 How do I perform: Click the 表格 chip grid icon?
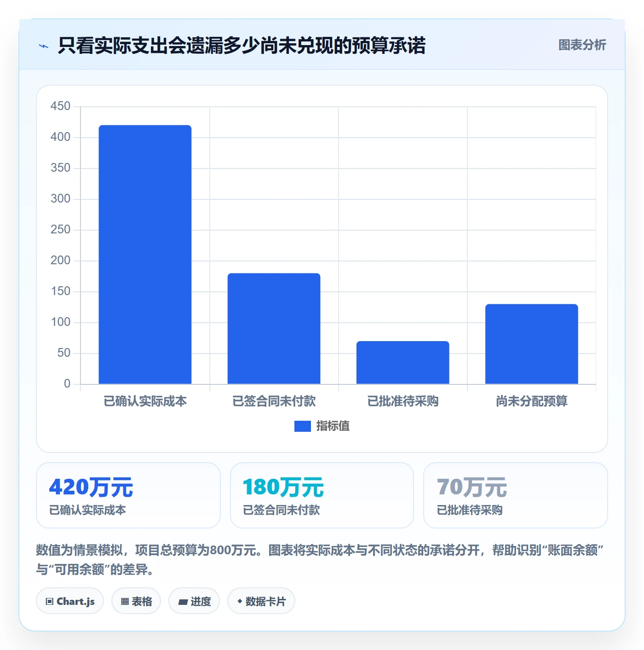tap(125, 601)
